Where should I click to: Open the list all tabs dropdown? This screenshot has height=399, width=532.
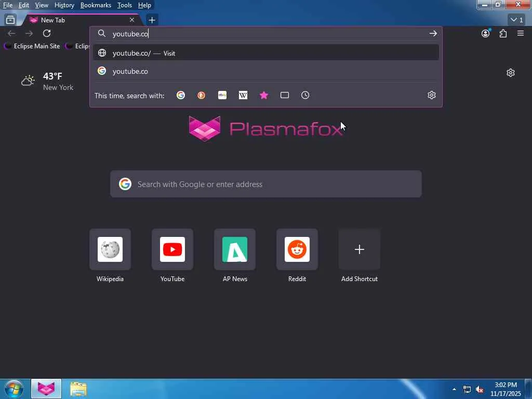(x=517, y=20)
